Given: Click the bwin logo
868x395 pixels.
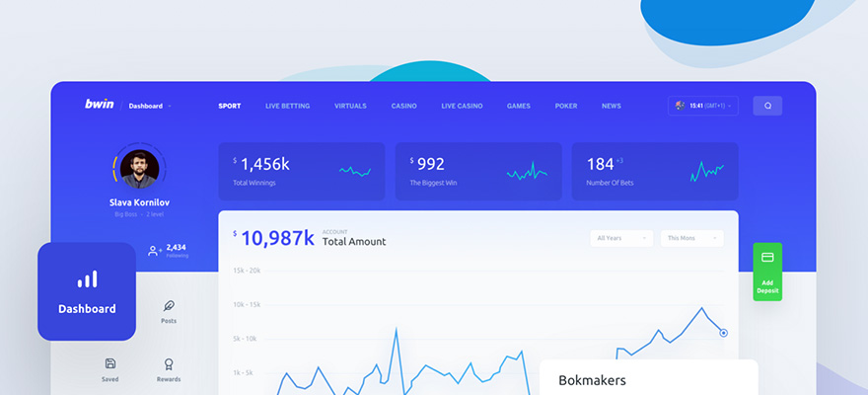Looking at the screenshot, I should [100, 105].
